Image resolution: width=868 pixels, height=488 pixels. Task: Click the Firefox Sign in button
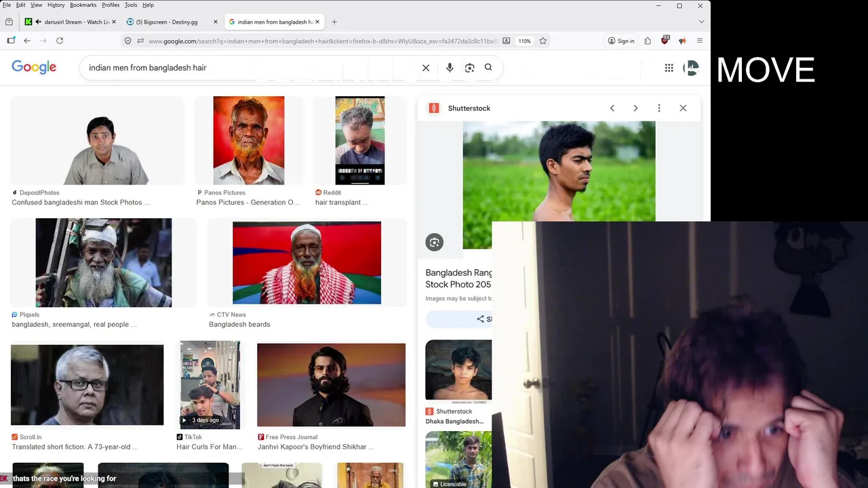point(621,41)
